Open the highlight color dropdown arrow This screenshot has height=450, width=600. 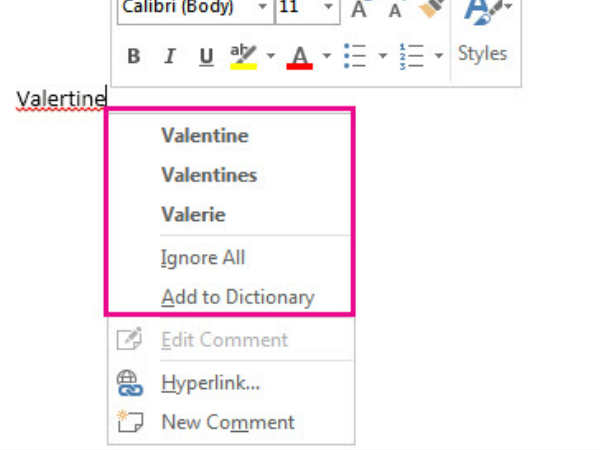[270, 56]
